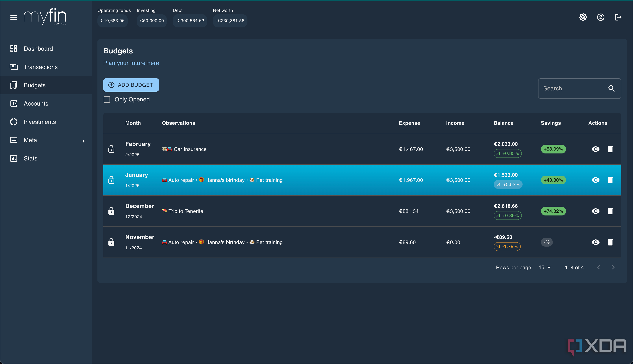Open the user profile icon
The width and height of the screenshot is (633, 364).
(601, 17)
